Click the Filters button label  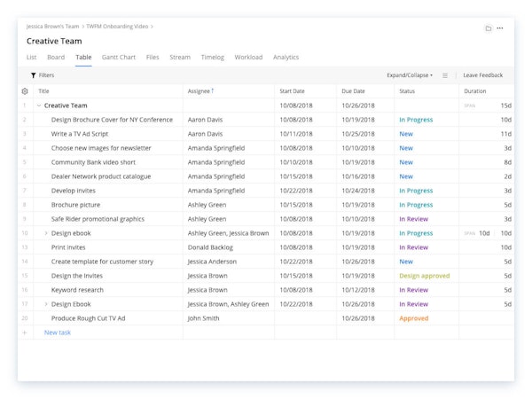pyautogui.click(x=46, y=75)
